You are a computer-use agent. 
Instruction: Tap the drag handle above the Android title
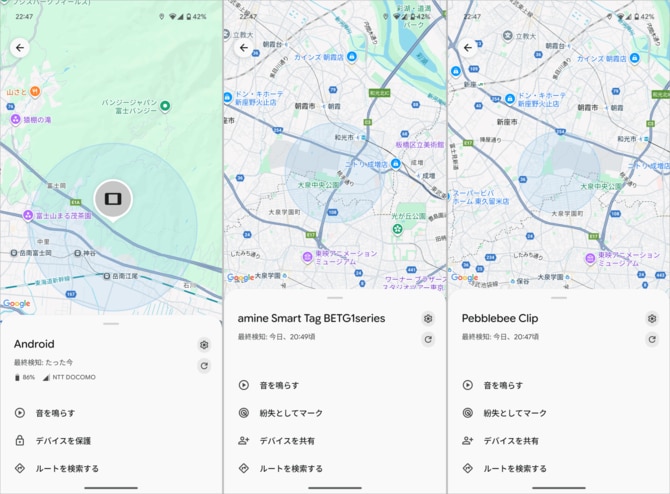(x=111, y=323)
